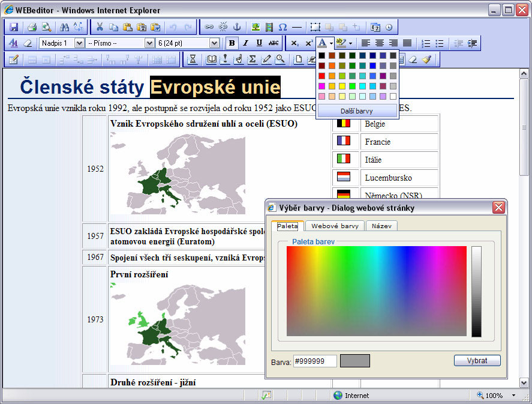Click the Další barvy button
Screen dimensions: 532x404
pyautogui.click(x=357, y=111)
